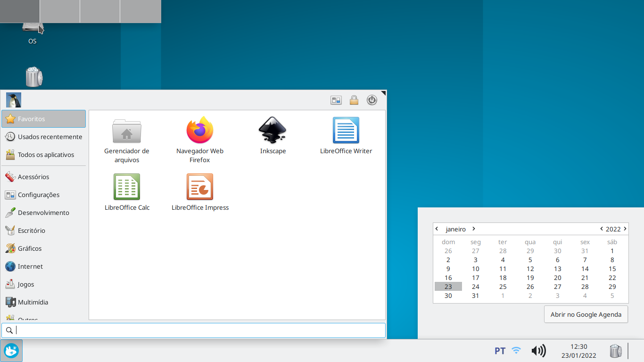Select the Favoritos category
This screenshot has width=644, height=362.
[x=44, y=119]
